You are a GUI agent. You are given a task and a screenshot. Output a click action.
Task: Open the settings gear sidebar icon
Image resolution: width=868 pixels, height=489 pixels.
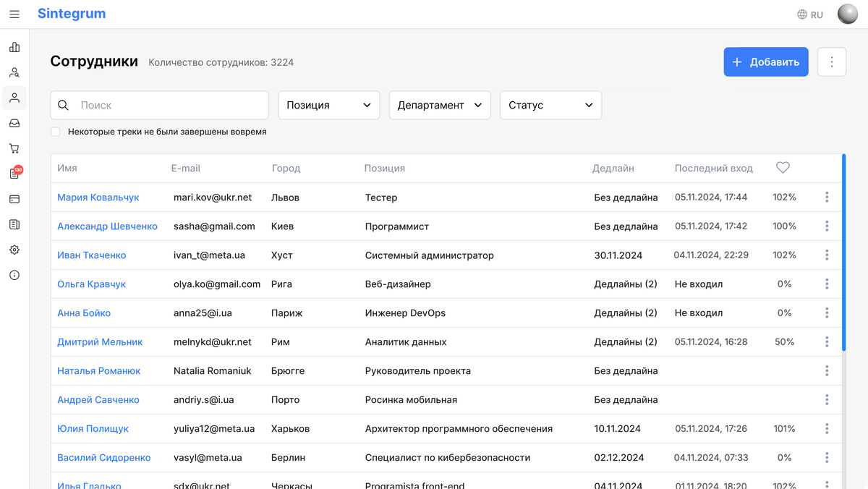click(14, 250)
